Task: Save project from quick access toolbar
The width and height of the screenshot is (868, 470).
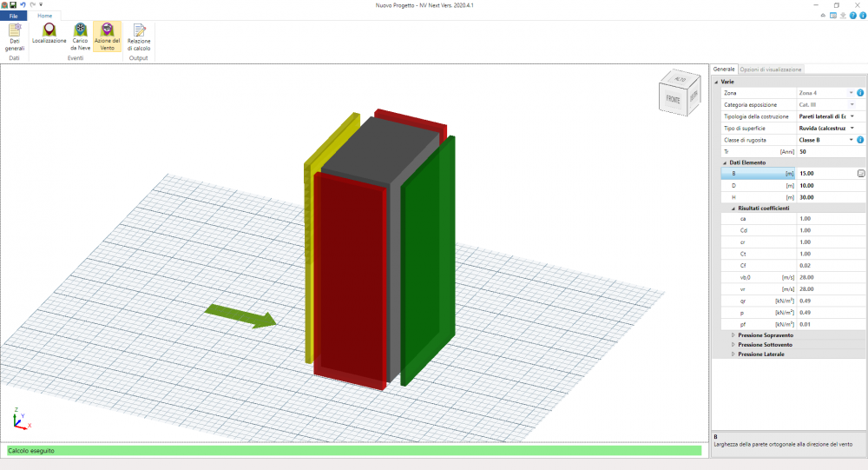Action: (13, 5)
